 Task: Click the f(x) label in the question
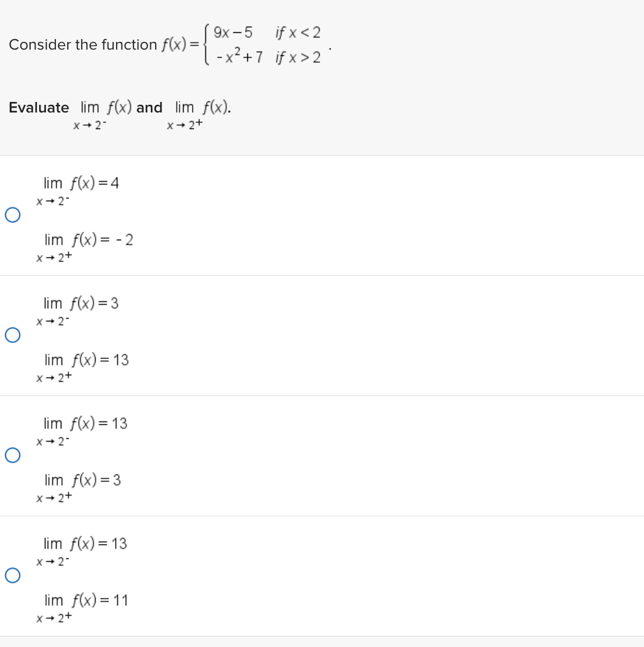(x=173, y=44)
